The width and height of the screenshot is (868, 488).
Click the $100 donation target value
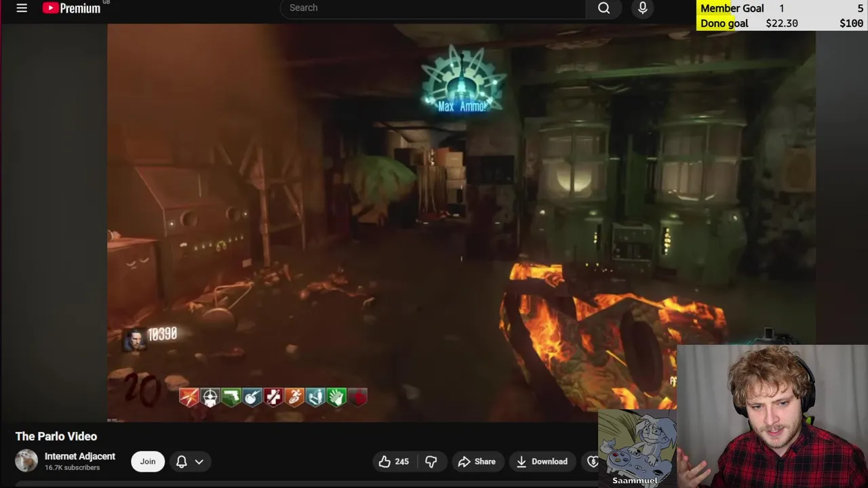point(851,23)
